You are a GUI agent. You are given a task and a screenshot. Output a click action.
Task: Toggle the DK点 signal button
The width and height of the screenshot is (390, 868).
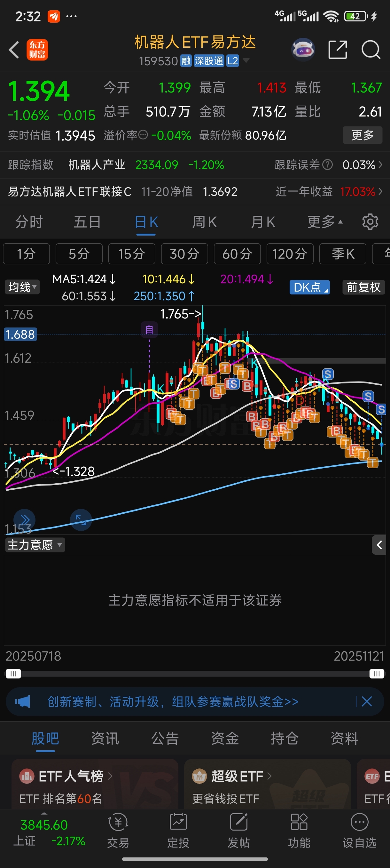tap(309, 287)
